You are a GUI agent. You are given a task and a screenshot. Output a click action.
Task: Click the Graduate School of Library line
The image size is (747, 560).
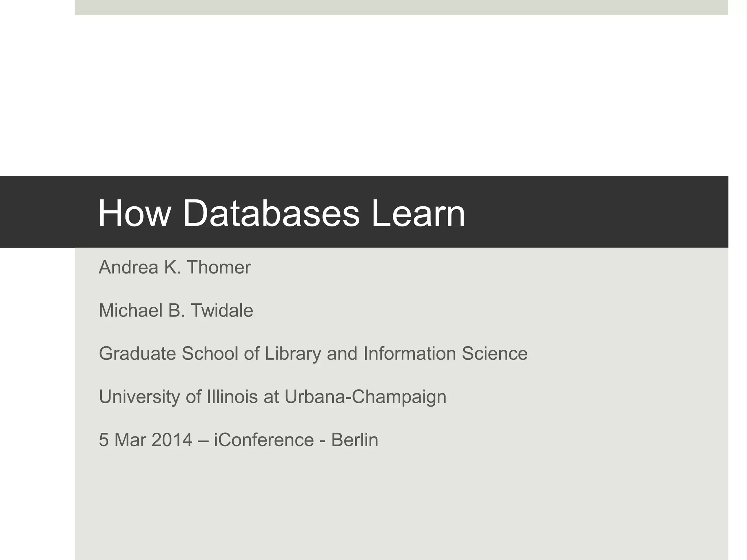click(313, 353)
